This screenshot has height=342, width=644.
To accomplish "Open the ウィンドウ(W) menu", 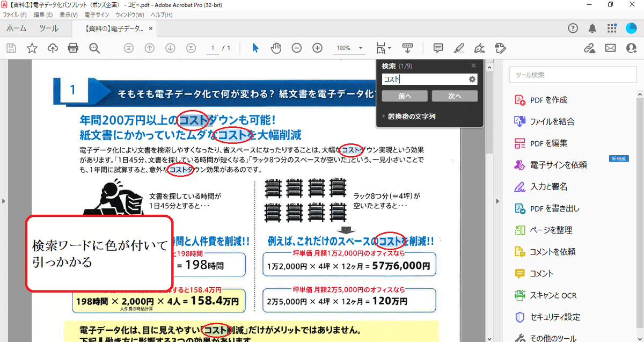I will pos(130,14).
